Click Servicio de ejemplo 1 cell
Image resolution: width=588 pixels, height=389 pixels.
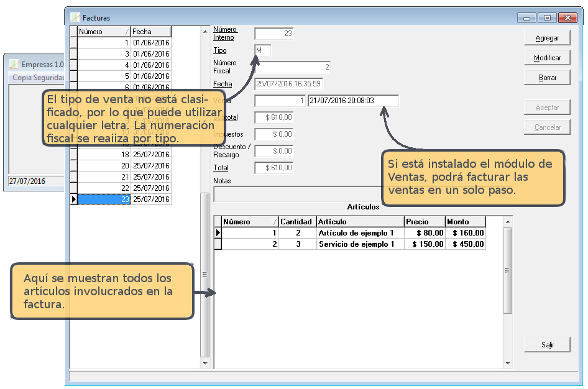[361, 244]
